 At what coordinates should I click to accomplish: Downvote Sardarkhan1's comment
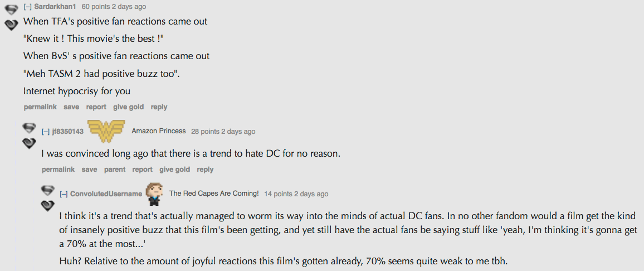(x=11, y=25)
